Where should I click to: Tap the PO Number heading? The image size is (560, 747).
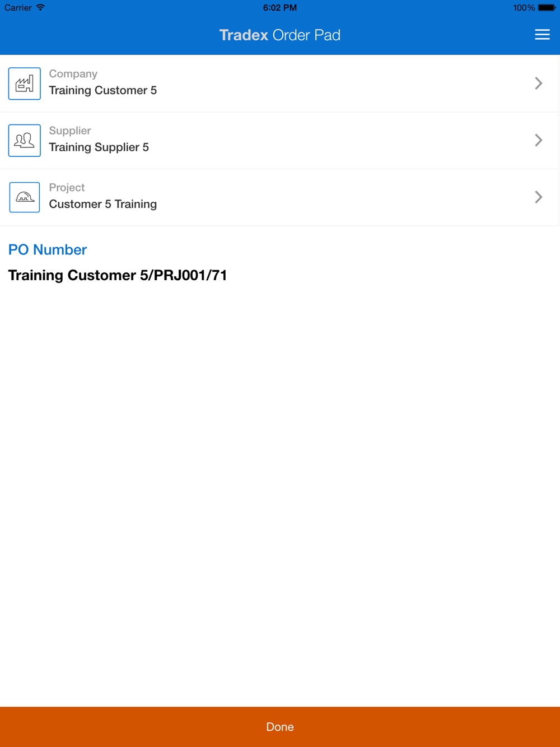coord(48,250)
